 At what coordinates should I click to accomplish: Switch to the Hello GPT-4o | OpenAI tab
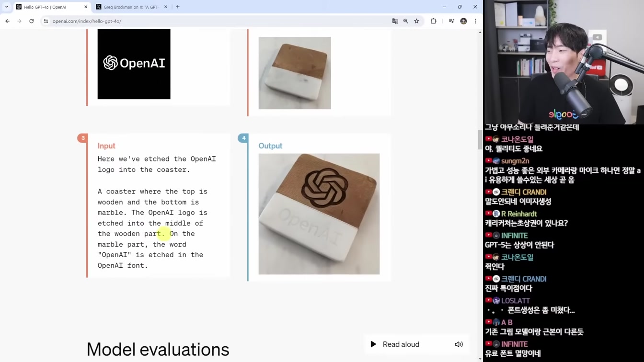(51, 7)
